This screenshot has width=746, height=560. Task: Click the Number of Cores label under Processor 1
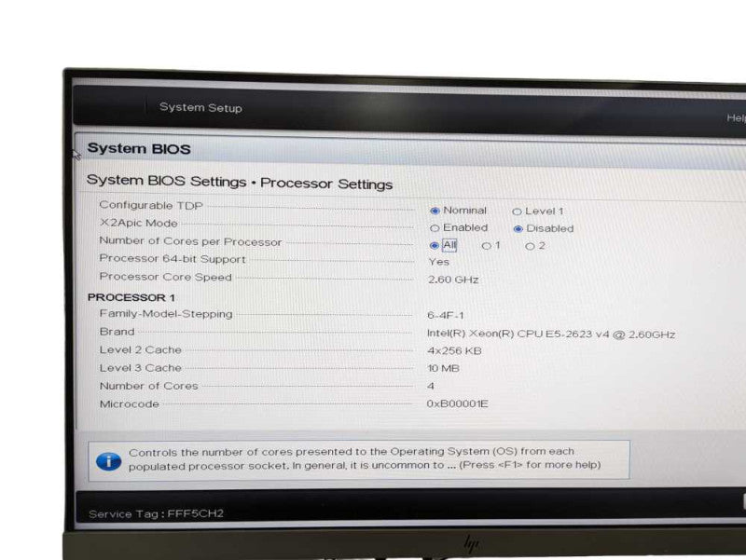[x=149, y=386]
